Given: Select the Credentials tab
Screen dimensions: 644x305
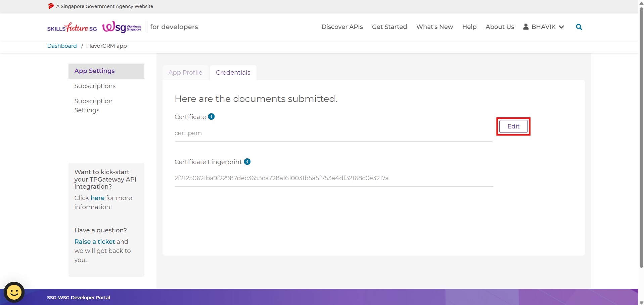Looking at the screenshot, I should [233, 73].
